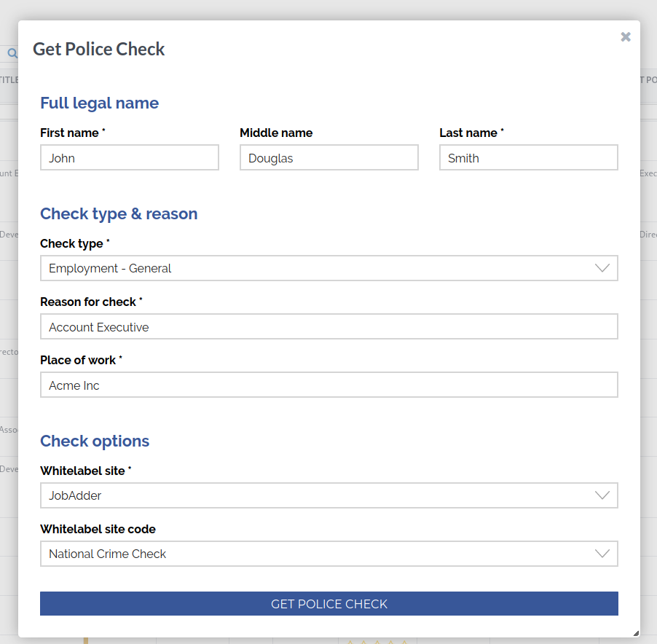Click the First name field containing John

(130, 158)
